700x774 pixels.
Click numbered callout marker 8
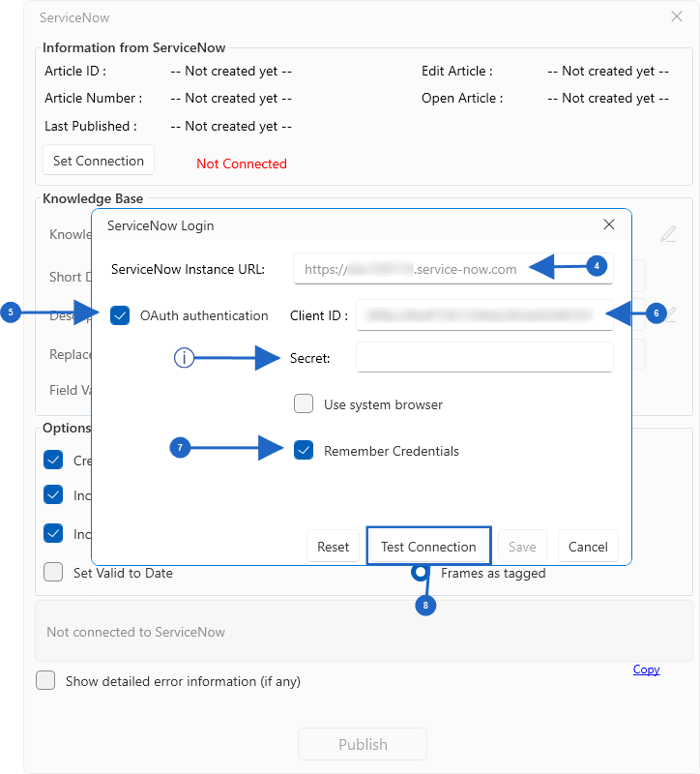[x=424, y=606]
